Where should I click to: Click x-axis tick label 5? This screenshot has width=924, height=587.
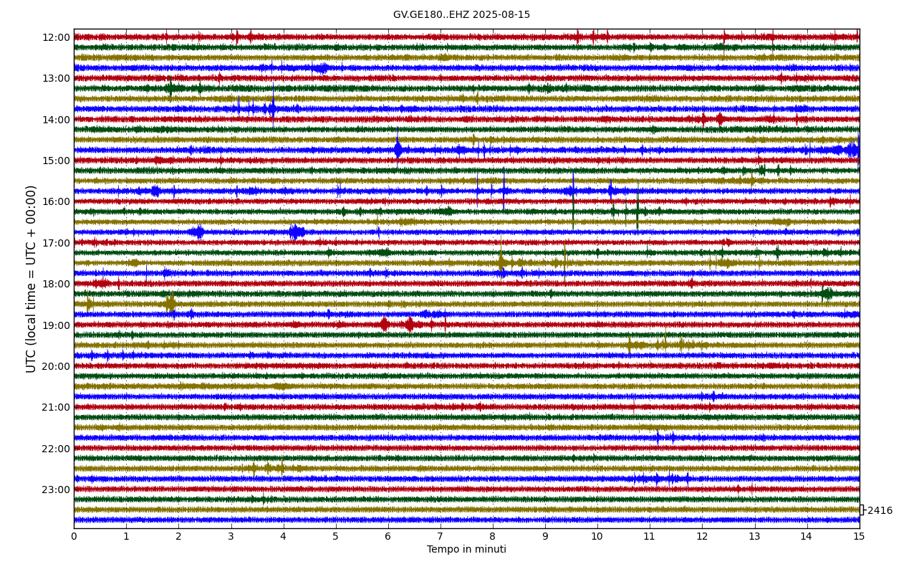tap(336, 536)
